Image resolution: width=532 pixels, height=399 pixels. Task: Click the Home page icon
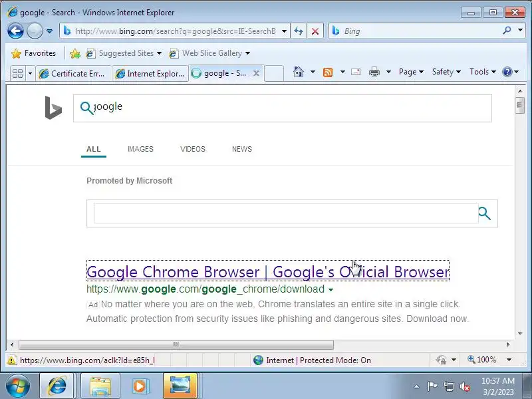click(x=299, y=72)
